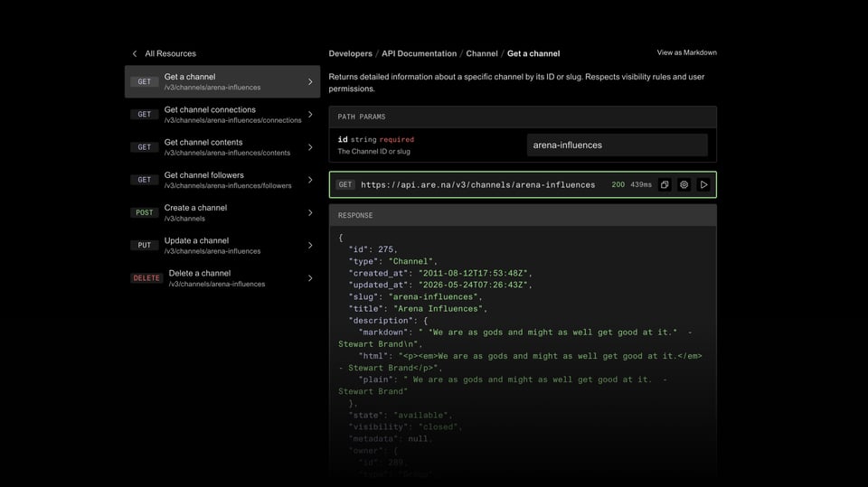Click the "id": 275 line

click(373, 249)
